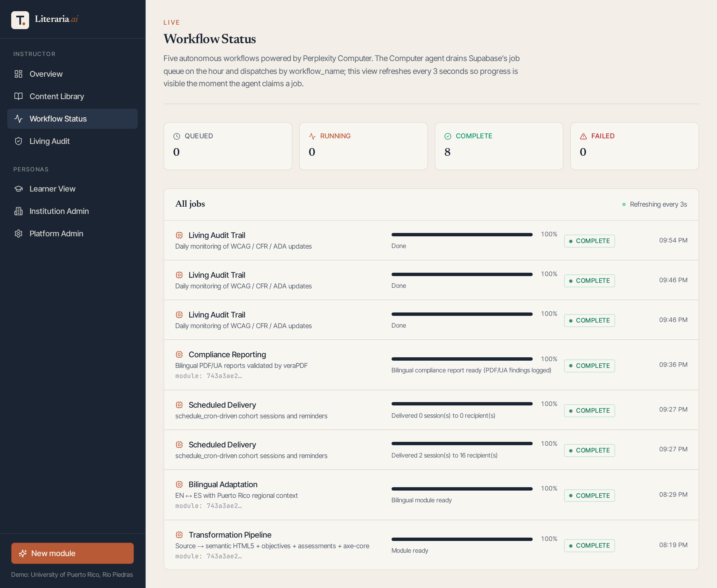Click 'Delivered 0 session(s) to 0 recipient(s)' text
717x588 pixels.
coord(443,416)
